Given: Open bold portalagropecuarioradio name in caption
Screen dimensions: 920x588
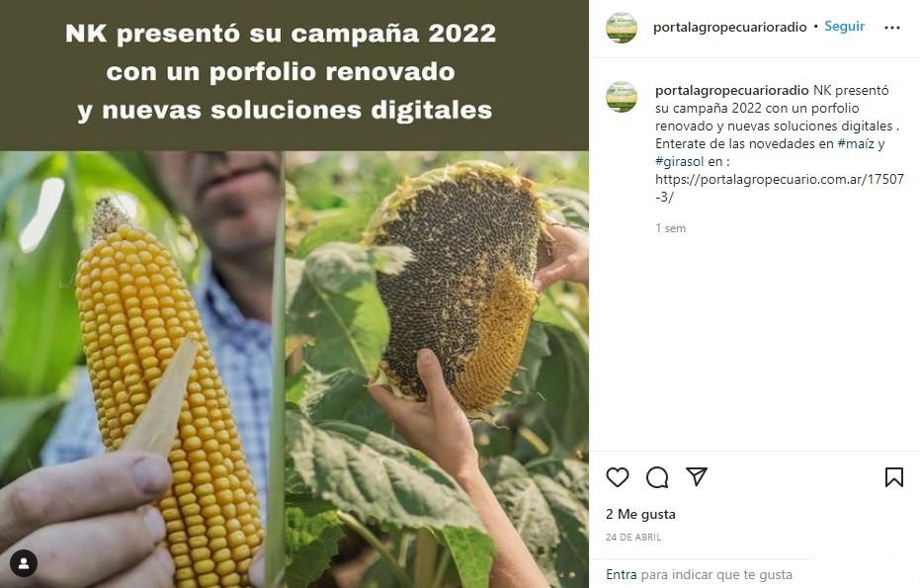Looking at the screenshot, I should 731,90.
